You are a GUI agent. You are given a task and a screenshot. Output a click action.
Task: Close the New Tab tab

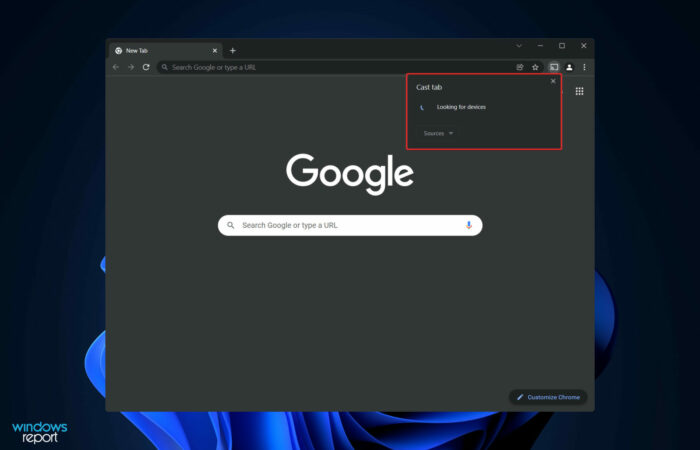click(215, 51)
